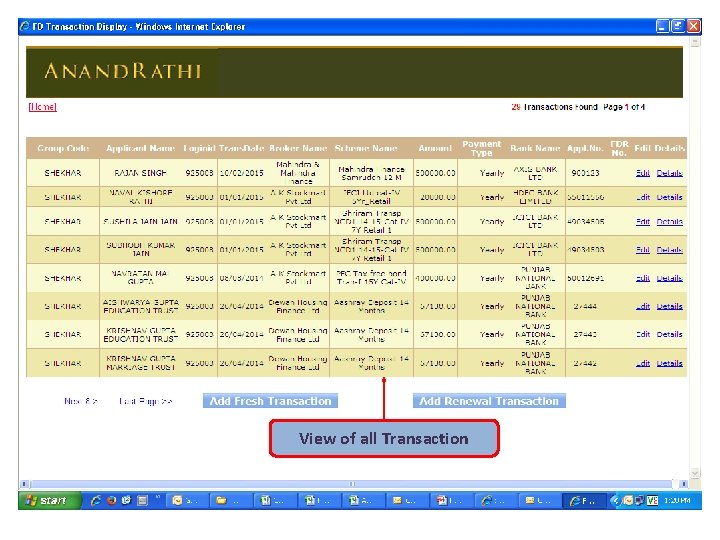Image resolution: width=720 pixels, height=540 pixels.
Task: Click the Payment Type column header
Action: point(481,148)
